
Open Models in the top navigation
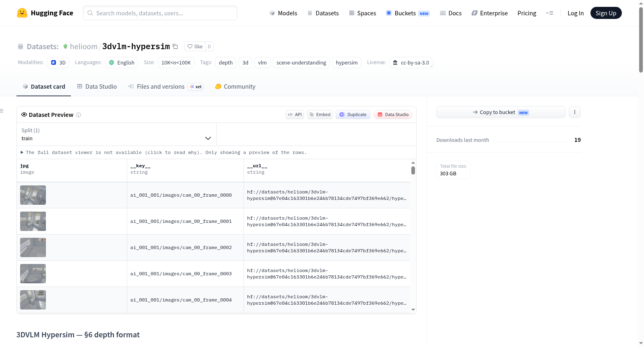pyautogui.click(x=283, y=13)
